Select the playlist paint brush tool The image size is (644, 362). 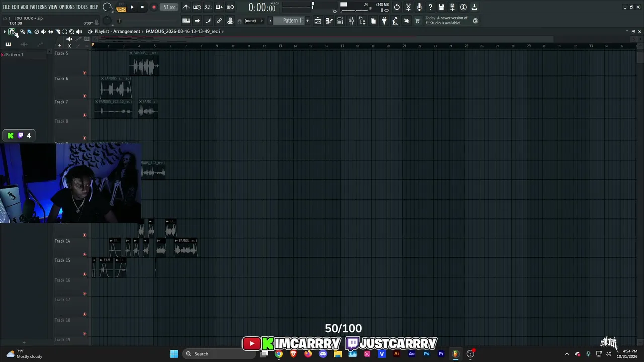point(30,32)
